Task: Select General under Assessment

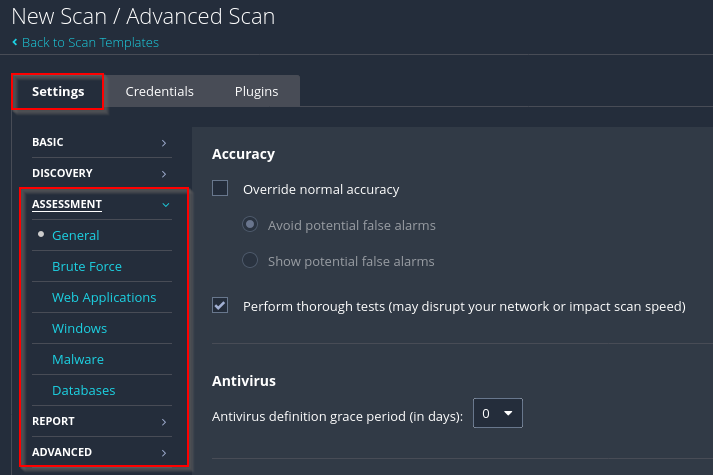Action: [x=76, y=236]
